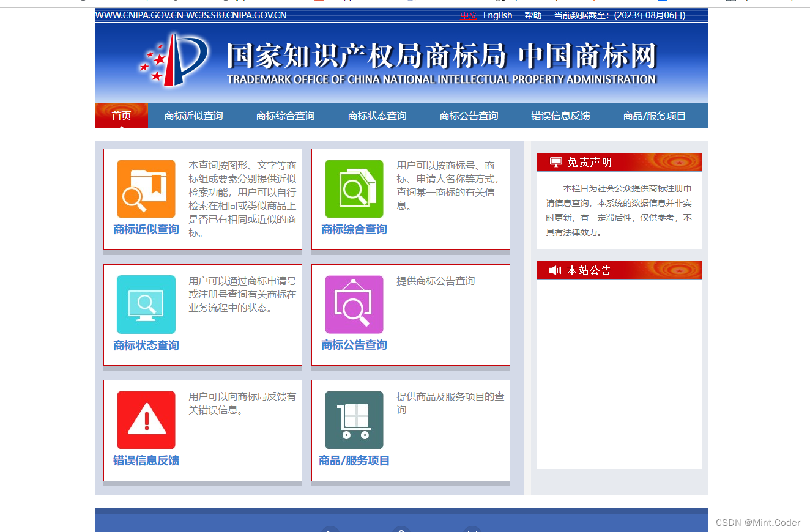Click the purple announcement board icon
The image size is (810, 532).
coord(354,305)
